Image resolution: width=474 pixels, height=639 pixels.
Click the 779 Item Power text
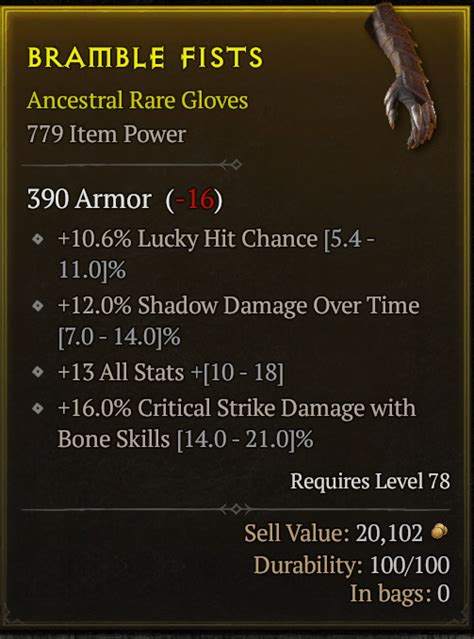pyautogui.click(x=106, y=134)
